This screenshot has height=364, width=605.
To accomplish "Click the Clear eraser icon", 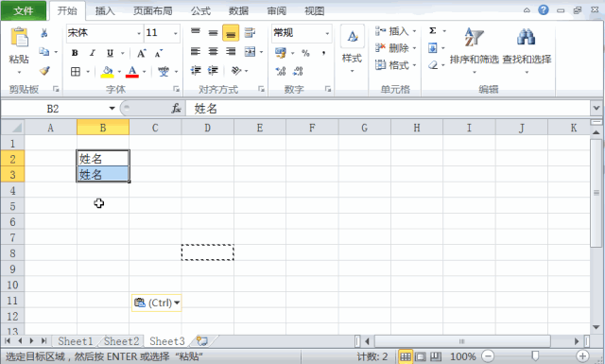I will point(433,65).
